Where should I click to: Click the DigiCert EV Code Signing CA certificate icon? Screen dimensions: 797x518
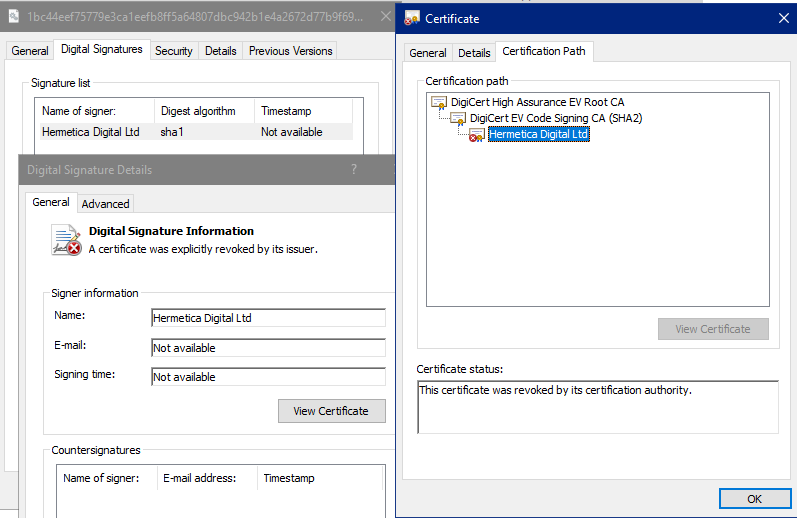458,118
